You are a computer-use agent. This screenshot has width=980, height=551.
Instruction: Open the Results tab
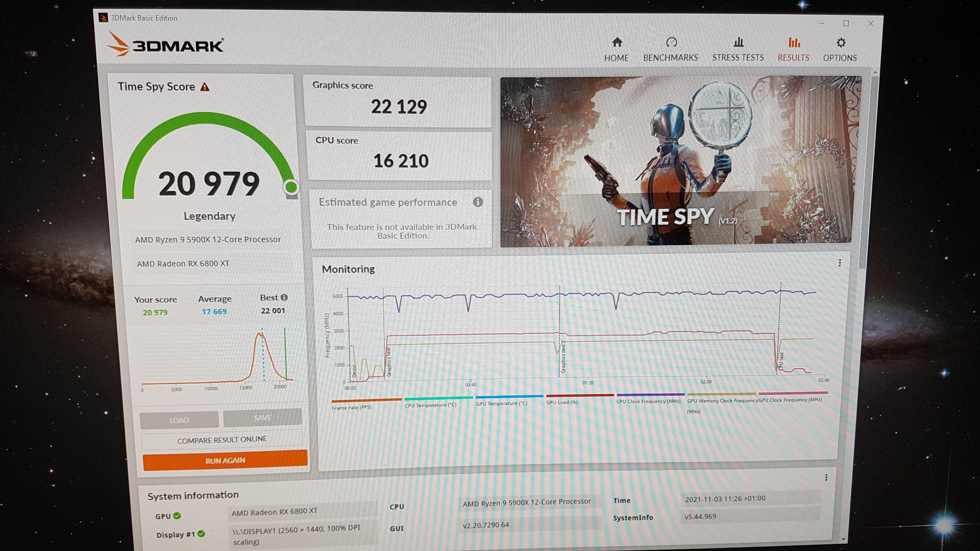(793, 50)
